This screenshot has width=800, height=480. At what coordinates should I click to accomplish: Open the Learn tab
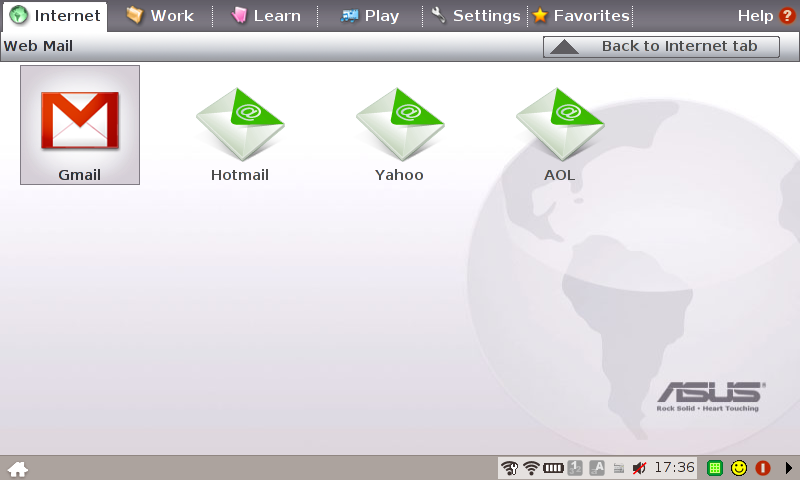(x=265, y=16)
